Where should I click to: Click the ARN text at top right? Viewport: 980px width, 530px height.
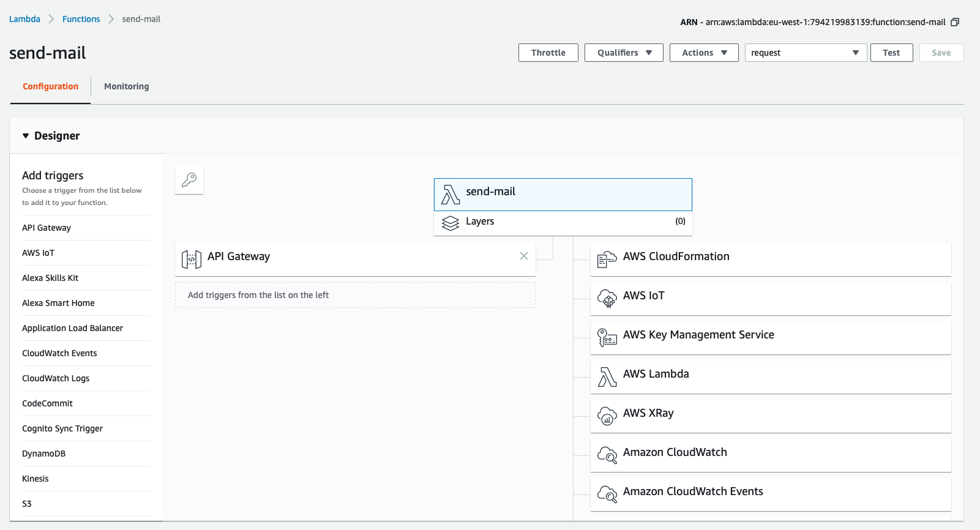[x=813, y=22]
